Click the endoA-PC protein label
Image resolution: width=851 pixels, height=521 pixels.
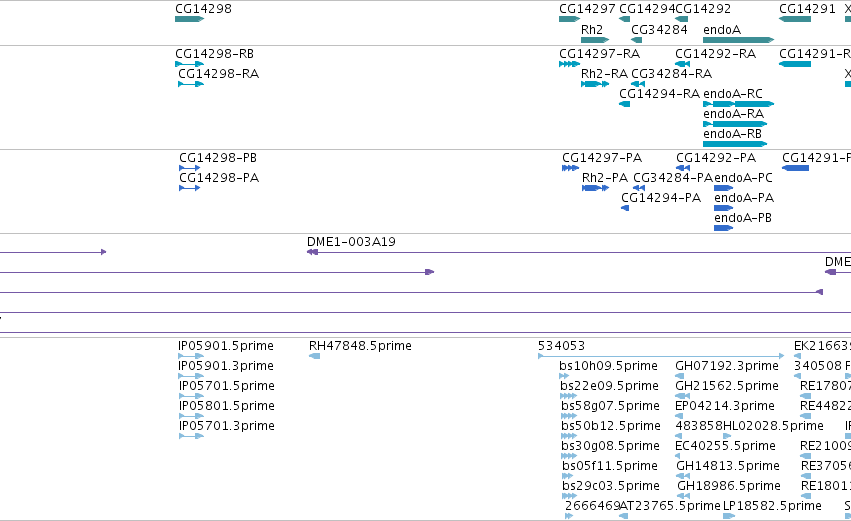click(x=743, y=178)
